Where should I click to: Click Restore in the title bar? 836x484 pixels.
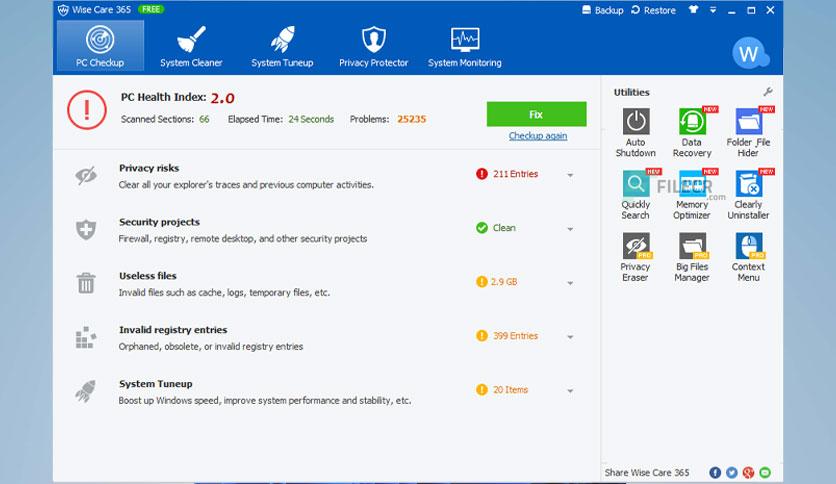(x=653, y=10)
